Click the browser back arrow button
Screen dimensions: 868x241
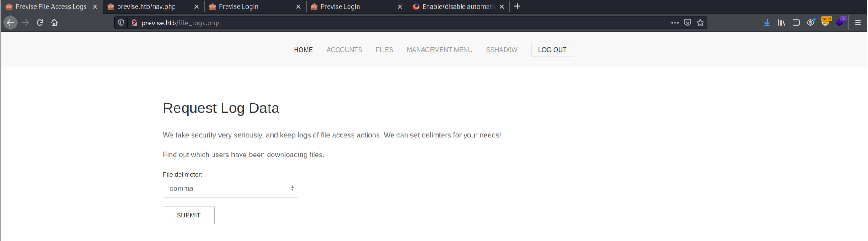[x=10, y=23]
